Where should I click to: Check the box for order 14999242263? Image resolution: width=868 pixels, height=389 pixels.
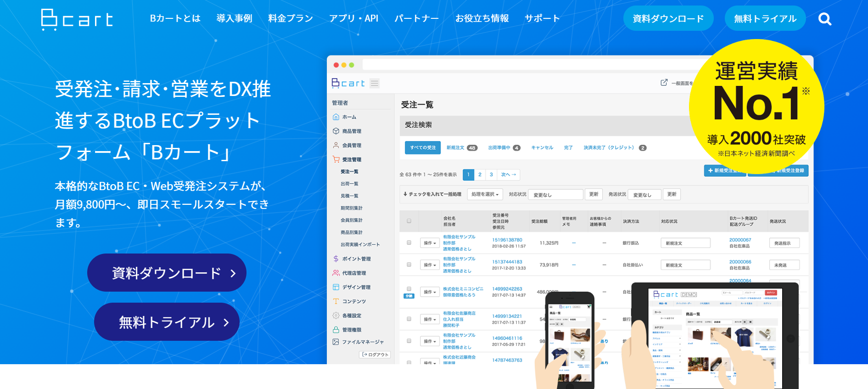pos(409,289)
